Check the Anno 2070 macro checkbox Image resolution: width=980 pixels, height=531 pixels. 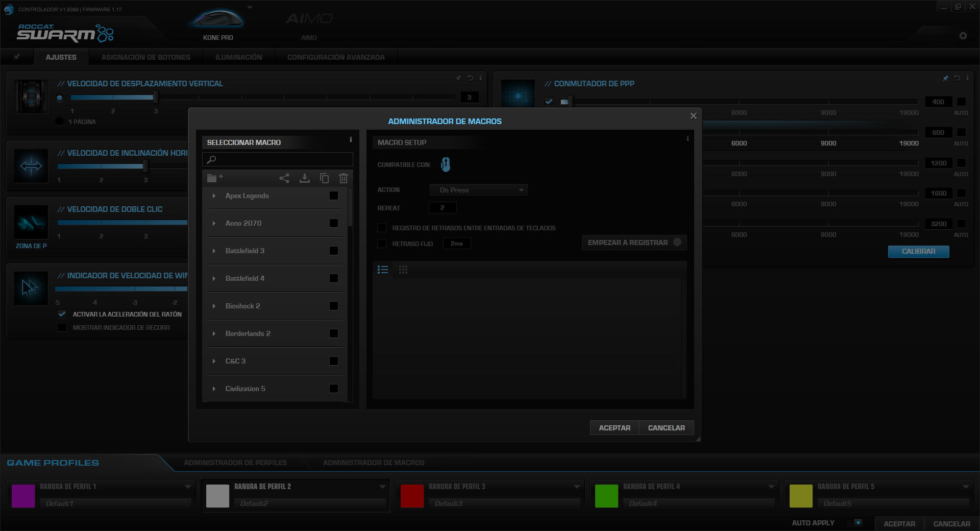pyautogui.click(x=334, y=223)
